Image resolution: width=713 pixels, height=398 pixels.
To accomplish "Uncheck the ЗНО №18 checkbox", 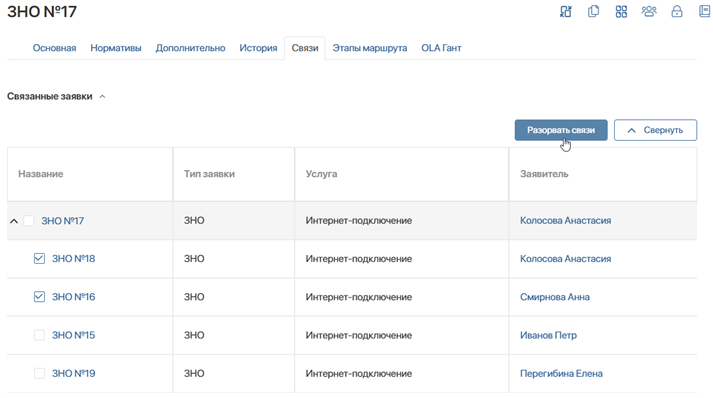I will coord(40,259).
